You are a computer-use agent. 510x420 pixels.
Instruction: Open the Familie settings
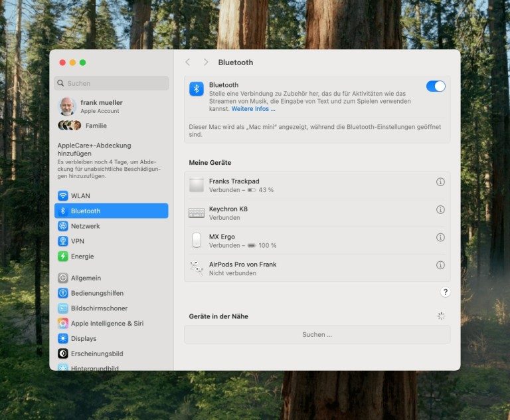coord(112,126)
